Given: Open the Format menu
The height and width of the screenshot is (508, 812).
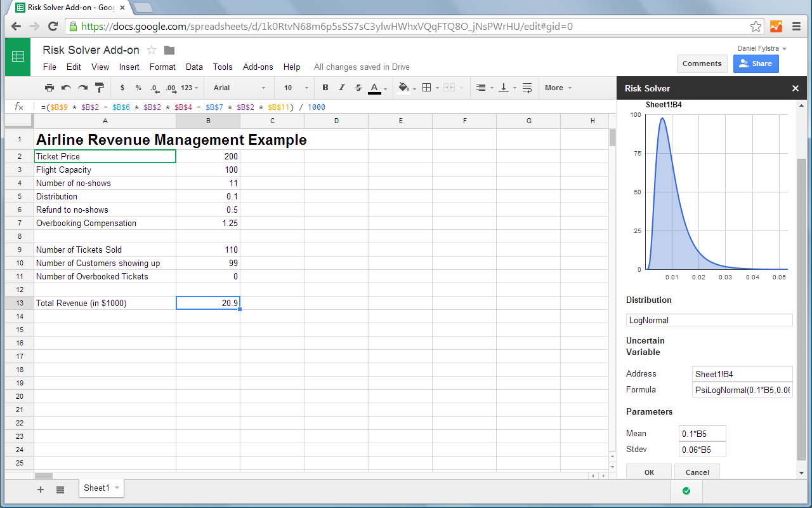Looking at the screenshot, I should (x=162, y=67).
